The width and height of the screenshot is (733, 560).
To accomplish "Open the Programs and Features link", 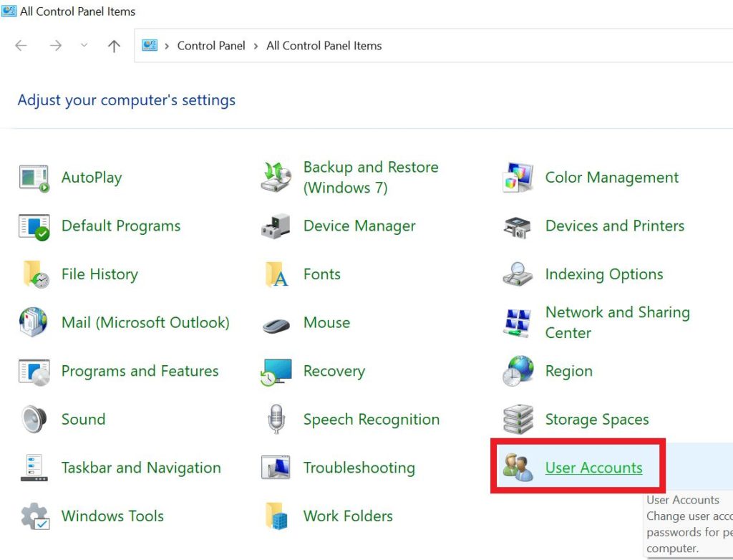I will [x=140, y=371].
